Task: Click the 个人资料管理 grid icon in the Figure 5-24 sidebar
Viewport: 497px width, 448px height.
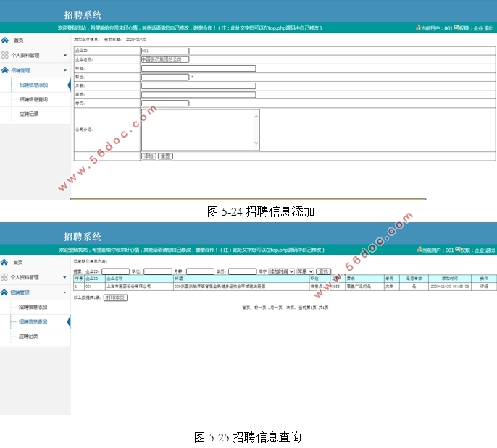Action: (x=4, y=55)
